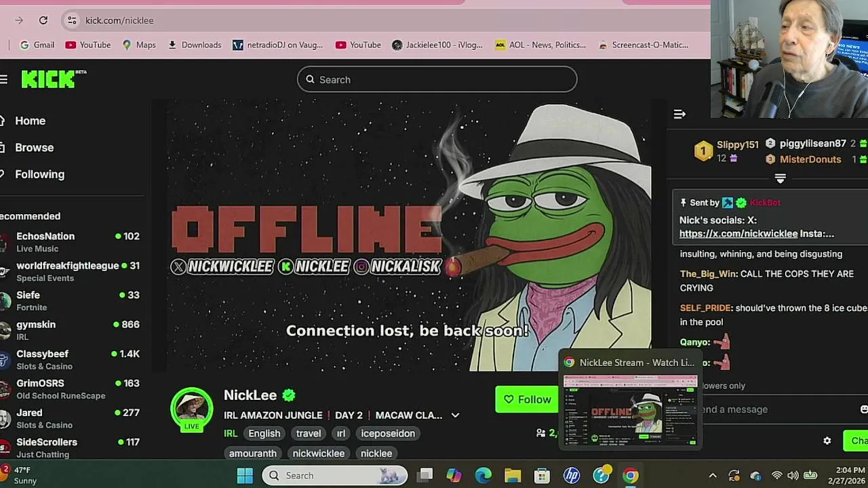Reload the page in Chrome
Viewport: 868px width, 488px height.
[43, 20]
